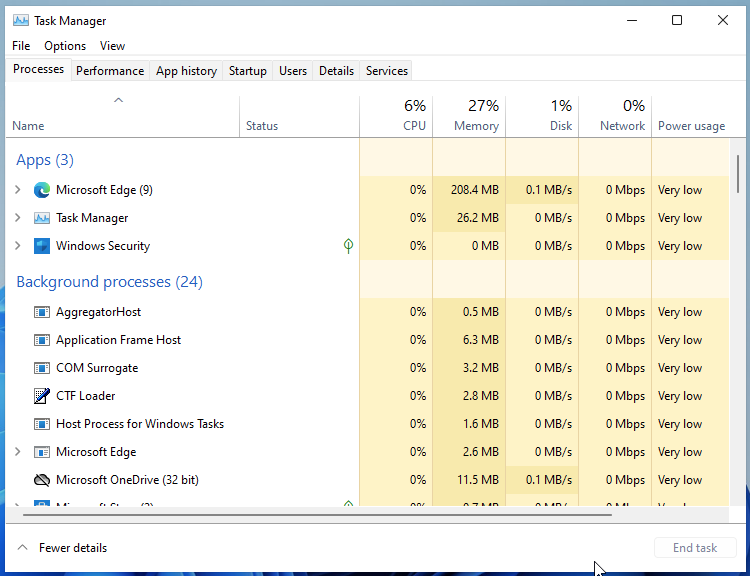
Task: Switch to the Details tab
Action: tap(336, 71)
